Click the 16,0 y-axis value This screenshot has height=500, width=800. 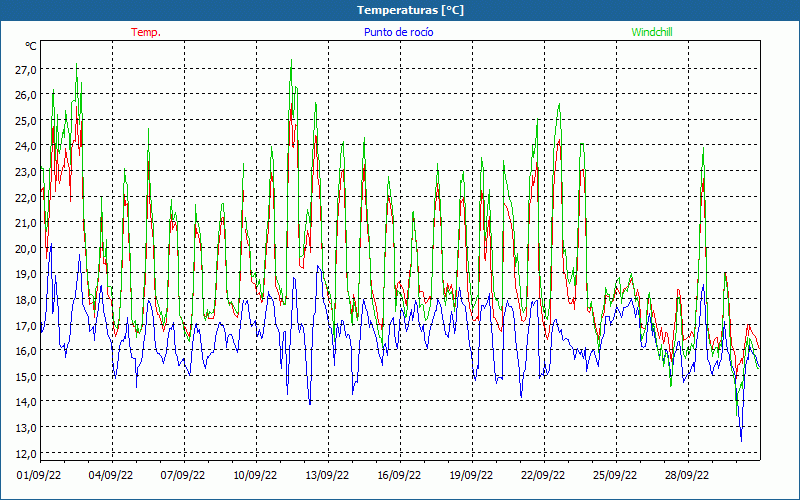[25, 351]
